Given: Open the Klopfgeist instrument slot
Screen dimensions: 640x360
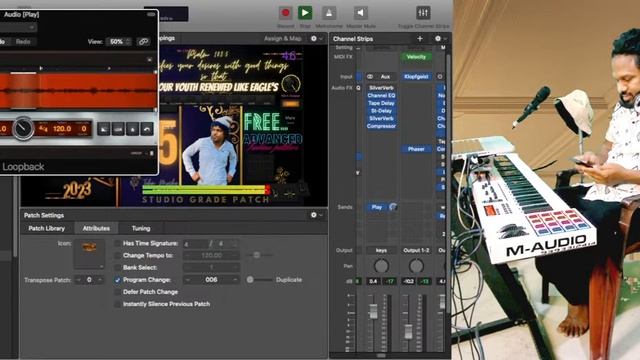Looking at the screenshot, I should pyautogui.click(x=416, y=77).
